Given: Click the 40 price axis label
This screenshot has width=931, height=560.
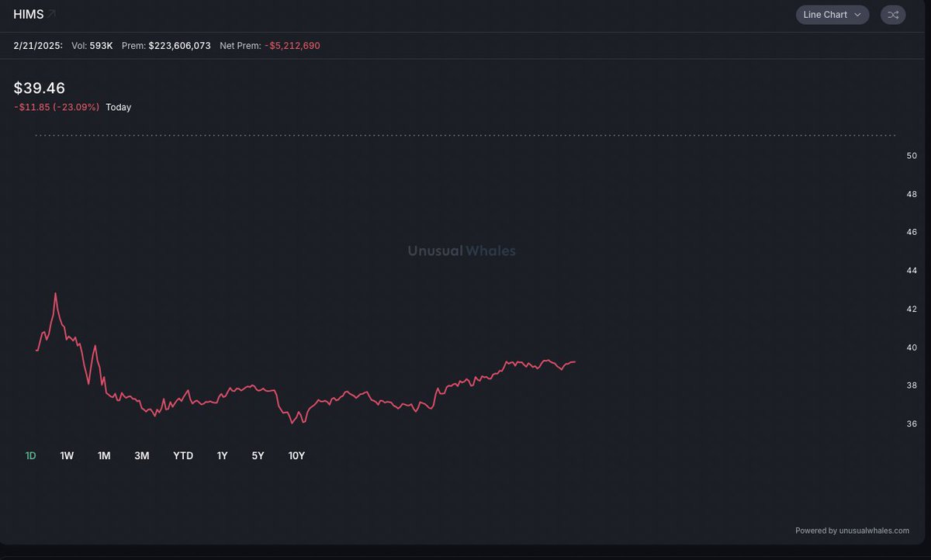Looking at the screenshot, I should point(912,347).
